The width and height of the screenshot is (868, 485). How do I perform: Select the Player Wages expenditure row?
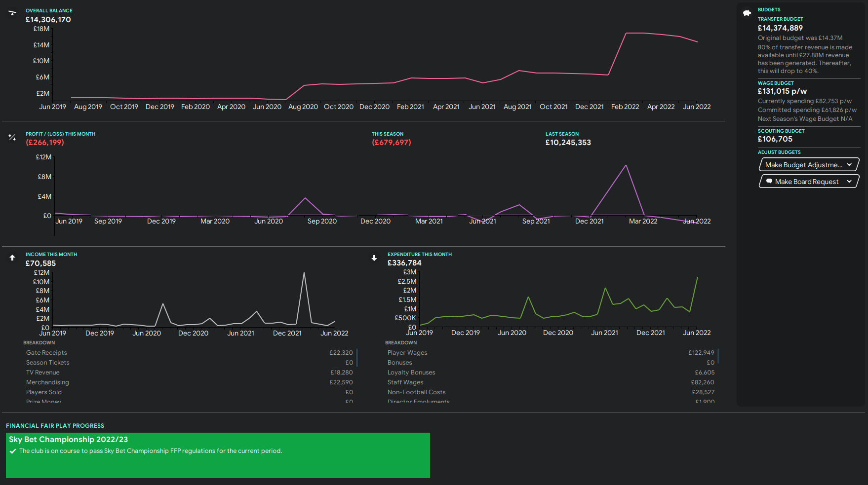click(x=551, y=353)
